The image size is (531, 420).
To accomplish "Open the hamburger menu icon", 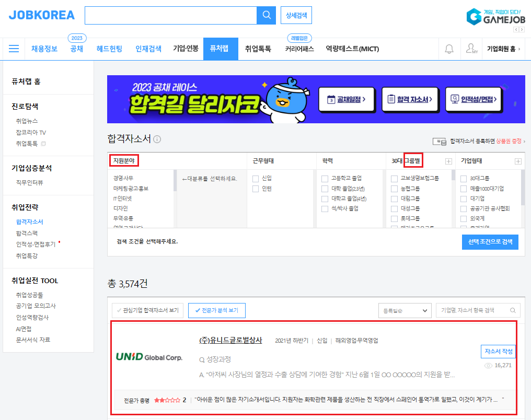I will click(x=14, y=49).
